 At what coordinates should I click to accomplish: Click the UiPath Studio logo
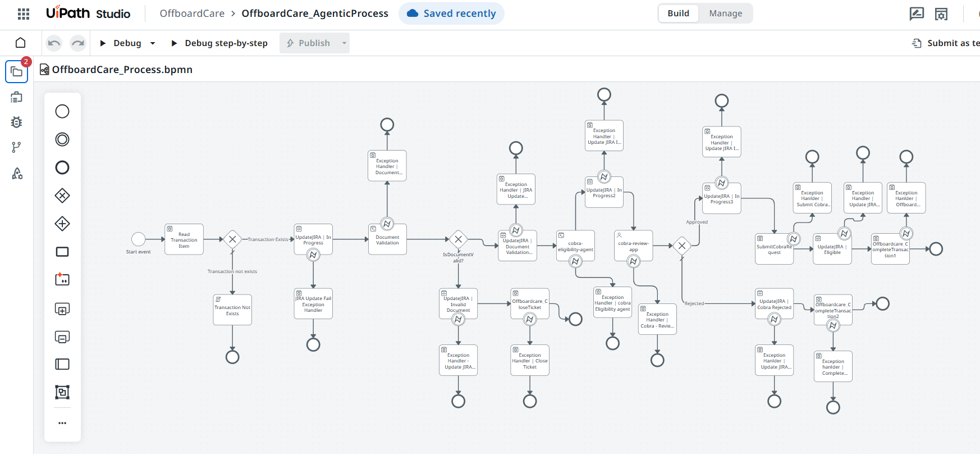pyautogui.click(x=88, y=13)
